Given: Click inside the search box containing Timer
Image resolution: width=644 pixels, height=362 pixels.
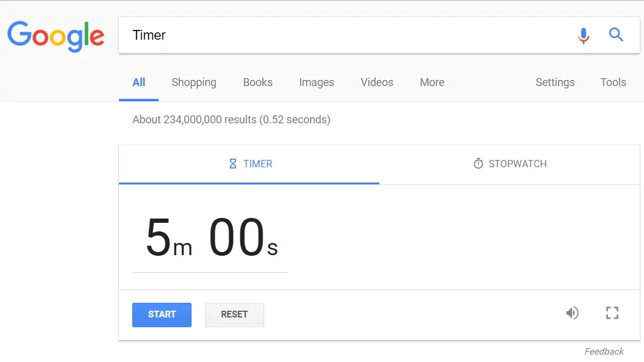Looking at the screenshot, I should click(x=345, y=35).
